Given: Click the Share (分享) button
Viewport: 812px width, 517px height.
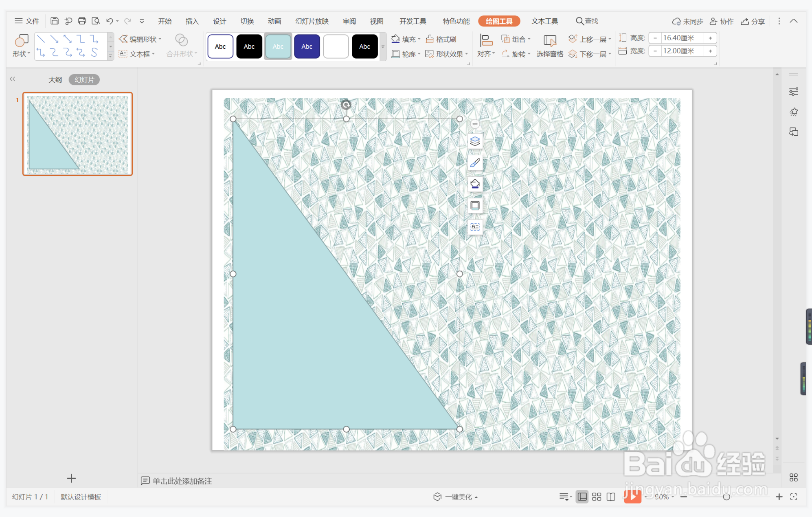Looking at the screenshot, I should (x=753, y=21).
